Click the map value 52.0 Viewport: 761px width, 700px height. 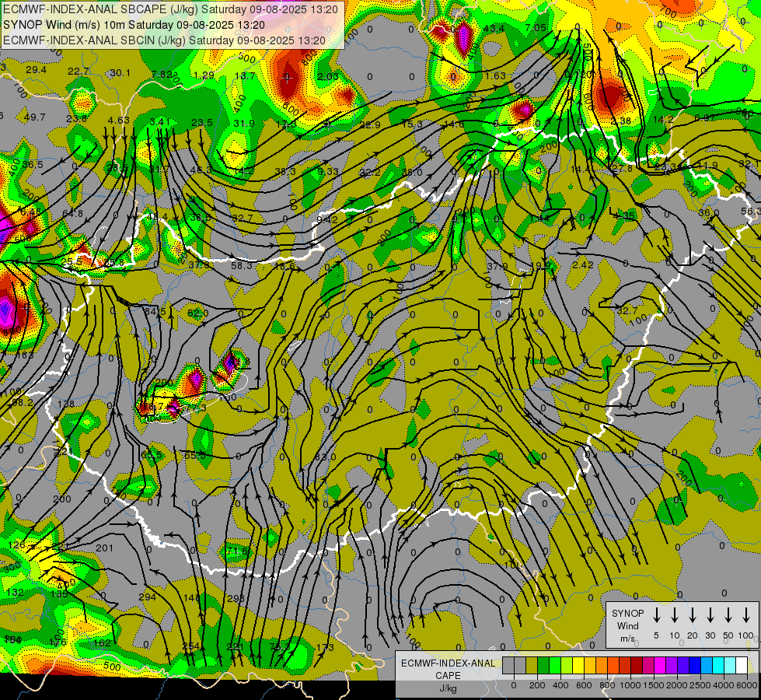click(197, 313)
